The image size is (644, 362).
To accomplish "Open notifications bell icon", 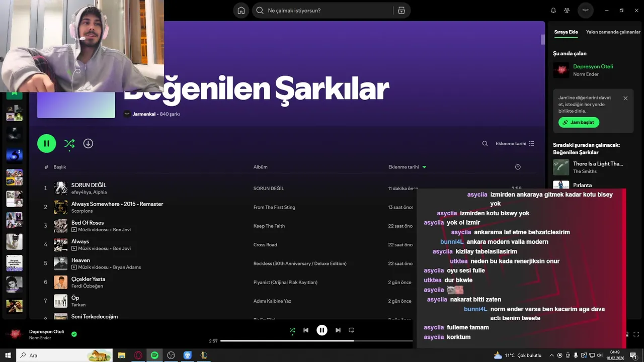I will tap(553, 11).
